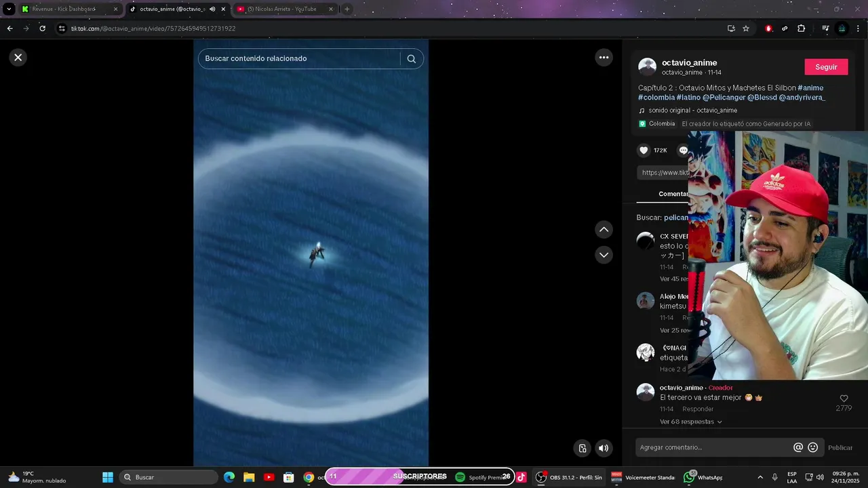Open the @Pelicanger mention link

click(724, 98)
